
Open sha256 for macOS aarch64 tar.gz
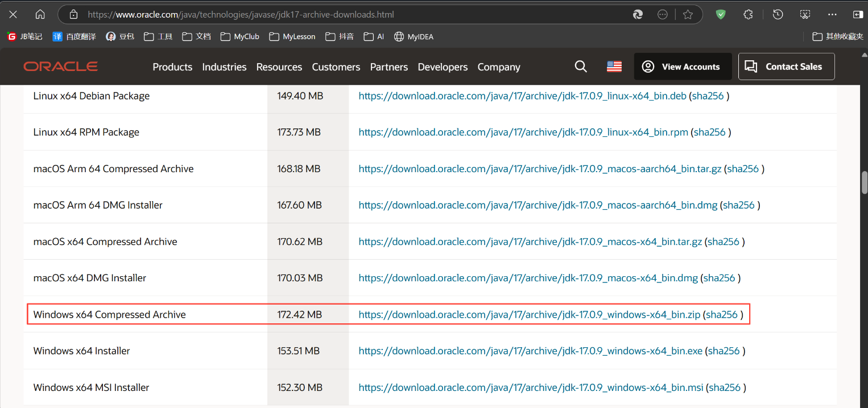743,169
